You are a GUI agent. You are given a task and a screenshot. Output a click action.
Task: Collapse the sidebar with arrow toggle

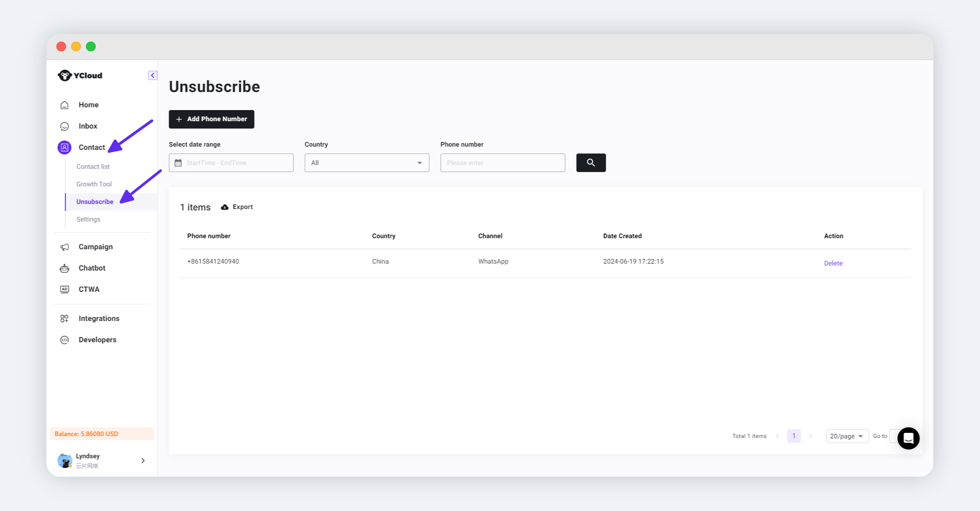pos(152,75)
